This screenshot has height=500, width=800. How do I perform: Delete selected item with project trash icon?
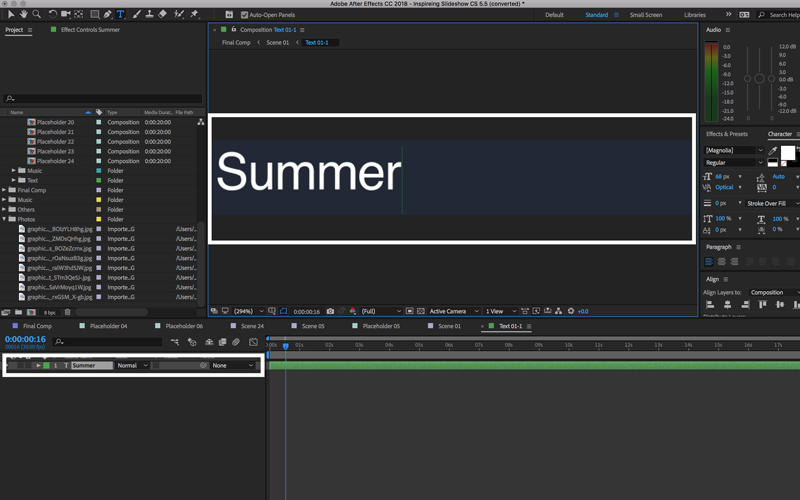(x=68, y=313)
